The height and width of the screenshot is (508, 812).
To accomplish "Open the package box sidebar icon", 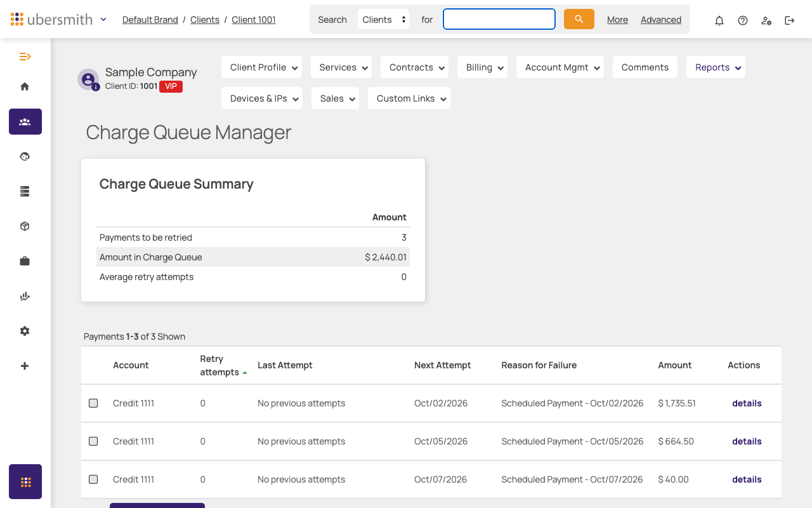I will pyautogui.click(x=25, y=226).
